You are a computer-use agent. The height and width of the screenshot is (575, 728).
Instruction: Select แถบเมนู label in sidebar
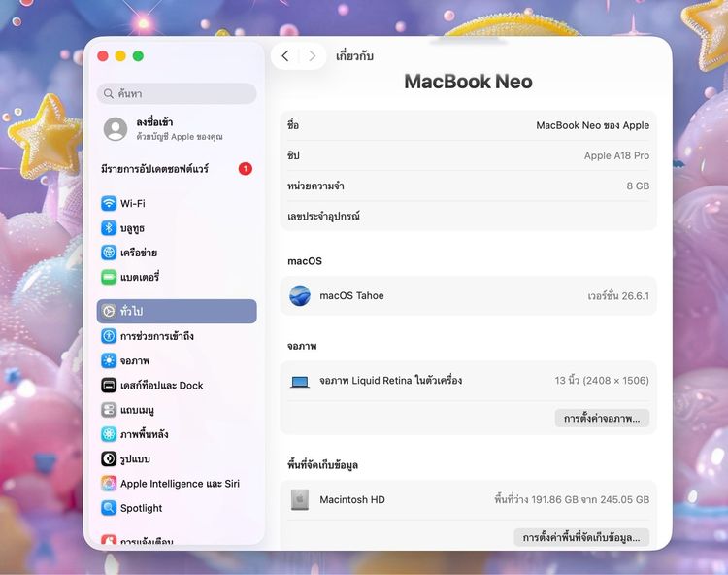tap(137, 410)
